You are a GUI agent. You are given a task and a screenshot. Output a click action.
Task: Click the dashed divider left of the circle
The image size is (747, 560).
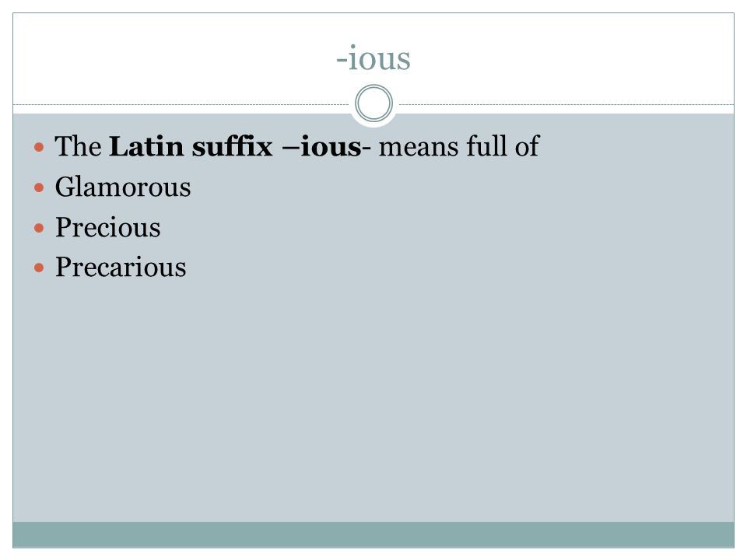pyautogui.click(x=181, y=104)
